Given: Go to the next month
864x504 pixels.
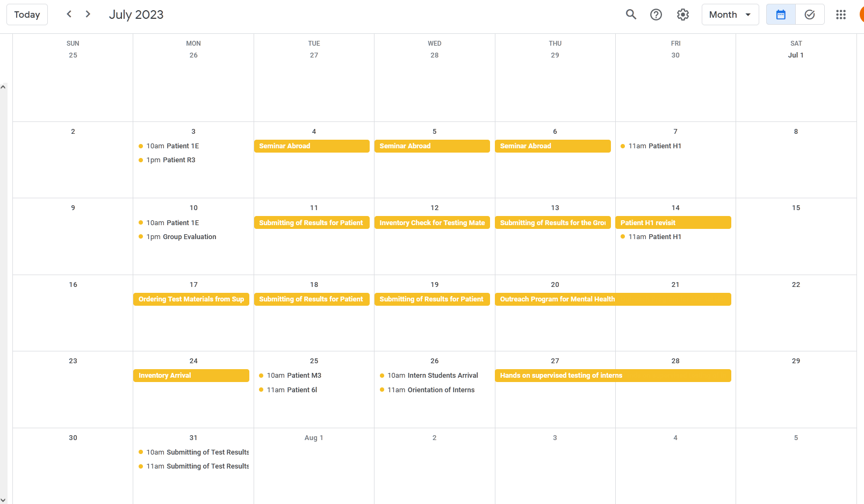Looking at the screenshot, I should click(x=88, y=14).
